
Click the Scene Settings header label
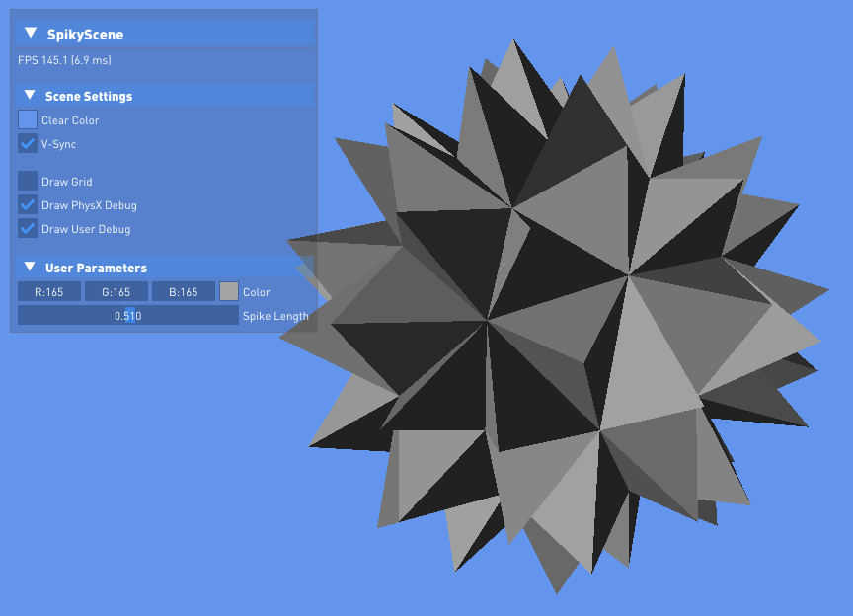(x=89, y=97)
